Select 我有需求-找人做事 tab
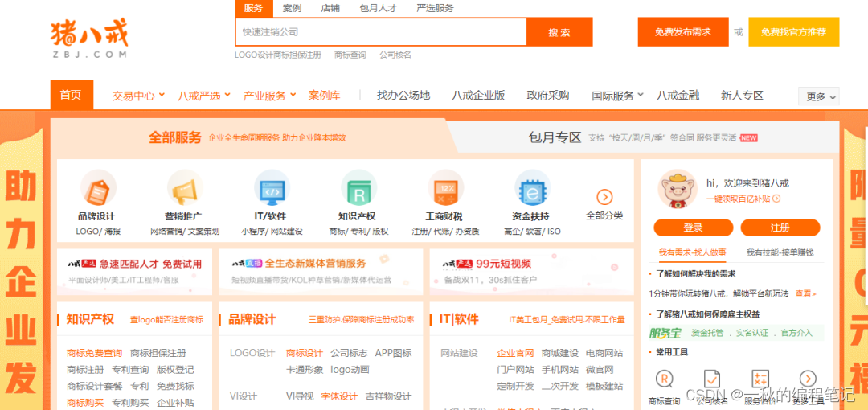The image size is (868, 410). (692, 252)
